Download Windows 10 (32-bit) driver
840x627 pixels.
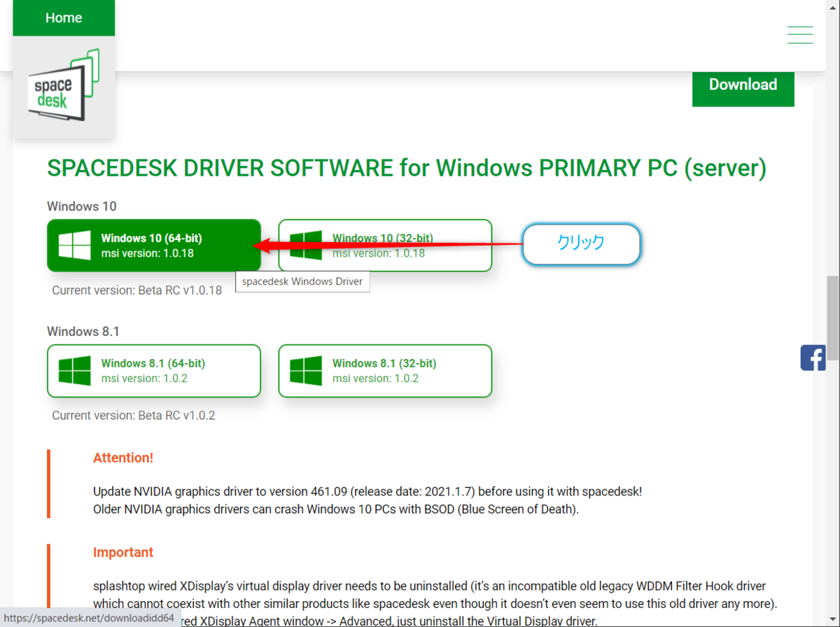385,246
